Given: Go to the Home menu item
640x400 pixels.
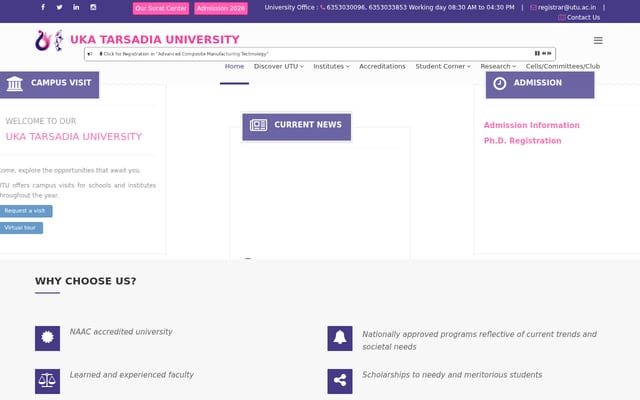Looking at the screenshot, I should tap(234, 66).
